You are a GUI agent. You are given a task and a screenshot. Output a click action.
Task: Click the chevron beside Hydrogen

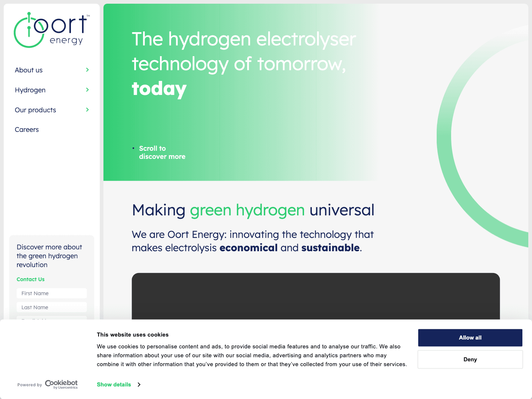click(x=87, y=90)
